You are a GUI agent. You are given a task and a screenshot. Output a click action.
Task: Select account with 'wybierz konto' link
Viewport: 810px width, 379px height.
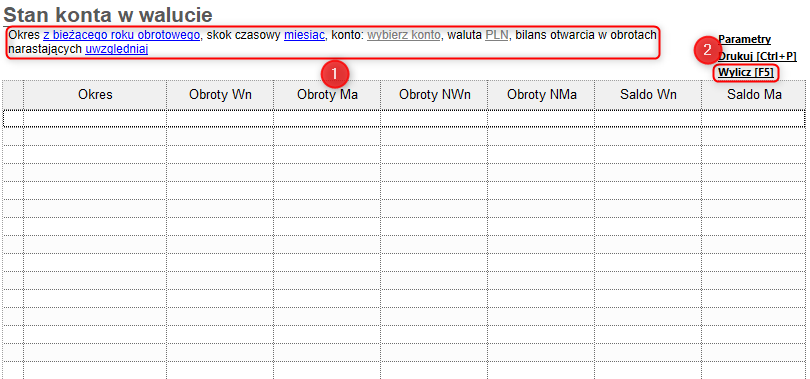pyautogui.click(x=404, y=35)
